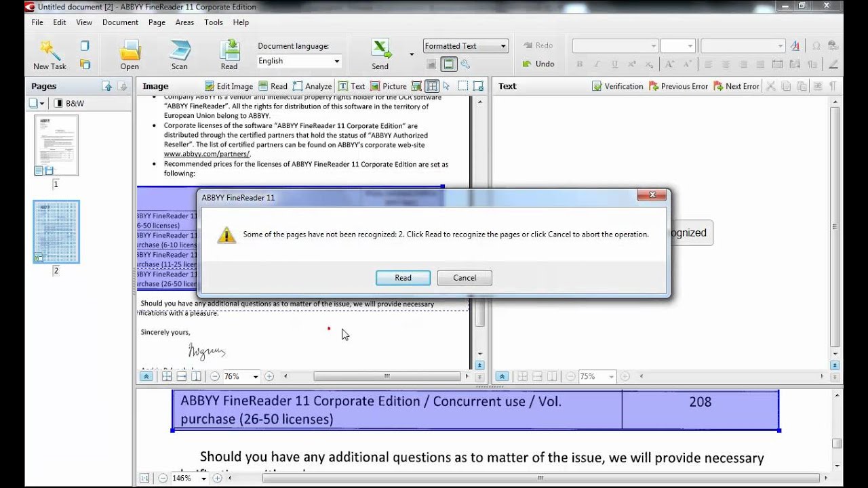
Task: Toggle the grid view icon in Image footer
Action: tap(167, 376)
